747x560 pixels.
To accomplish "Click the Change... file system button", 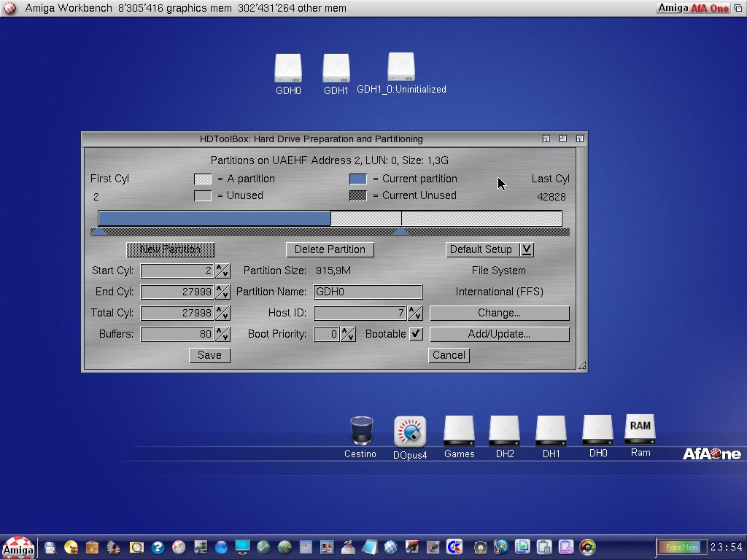I will click(499, 313).
